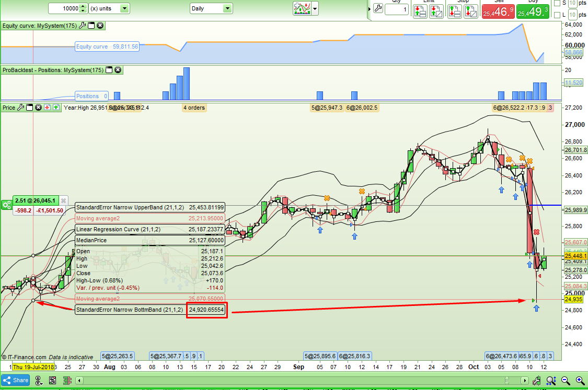Select StandardError Narrow BottmBand label
Viewport: 588px width, 390px height.
(150, 310)
